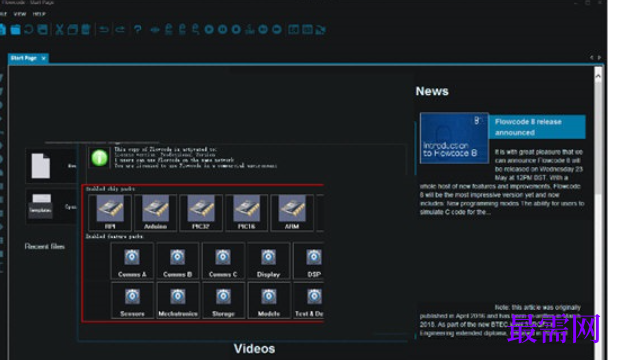Viewport: 619px width, 360px height.
Task: Open the Mechatronics feature pack
Action: click(x=178, y=300)
